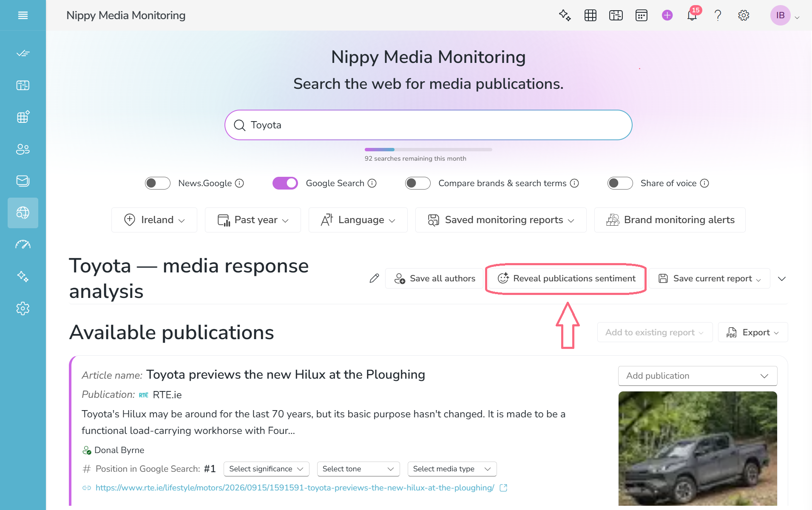Open the Add publication dropdown

(698, 376)
